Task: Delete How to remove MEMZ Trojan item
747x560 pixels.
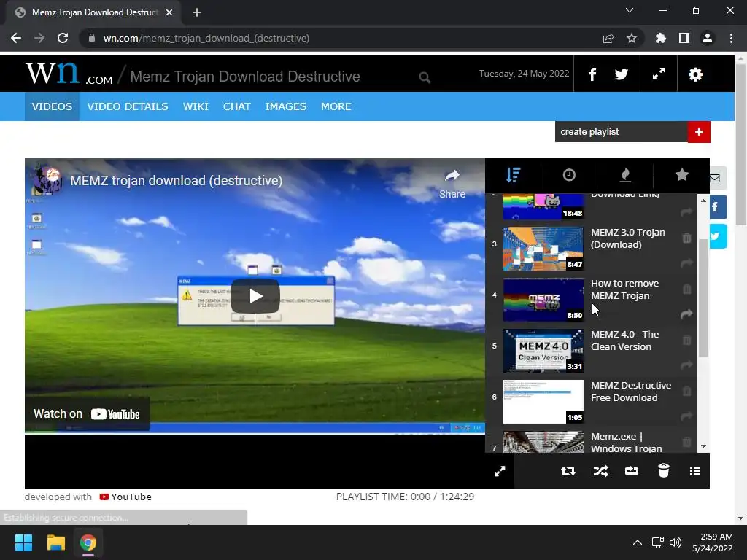Action: point(686,289)
